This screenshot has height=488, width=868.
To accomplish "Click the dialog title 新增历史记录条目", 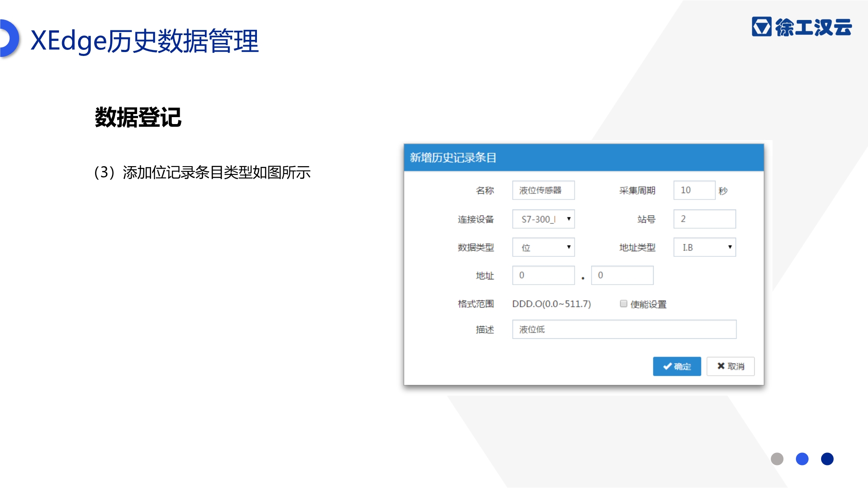I will click(x=453, y=157).
